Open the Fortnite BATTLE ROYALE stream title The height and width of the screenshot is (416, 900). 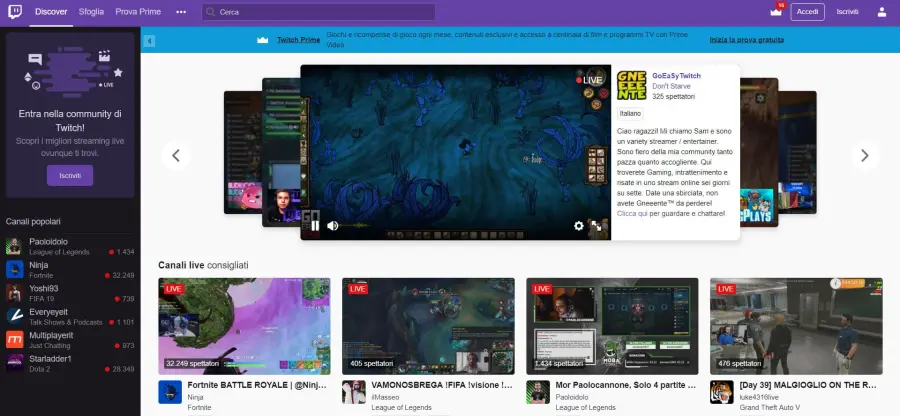[258, 386]
